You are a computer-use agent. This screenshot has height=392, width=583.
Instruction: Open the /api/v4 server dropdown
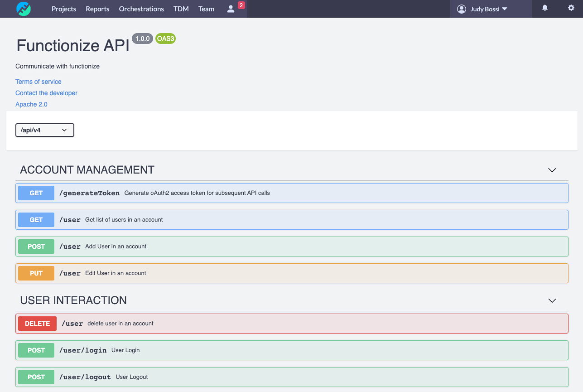tap(44, 130)
